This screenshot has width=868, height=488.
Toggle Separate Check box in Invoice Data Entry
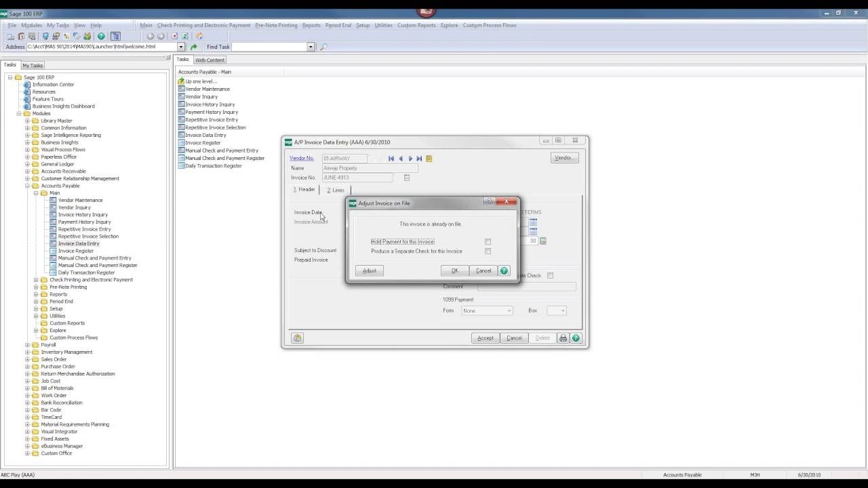(x=550, y=276)
